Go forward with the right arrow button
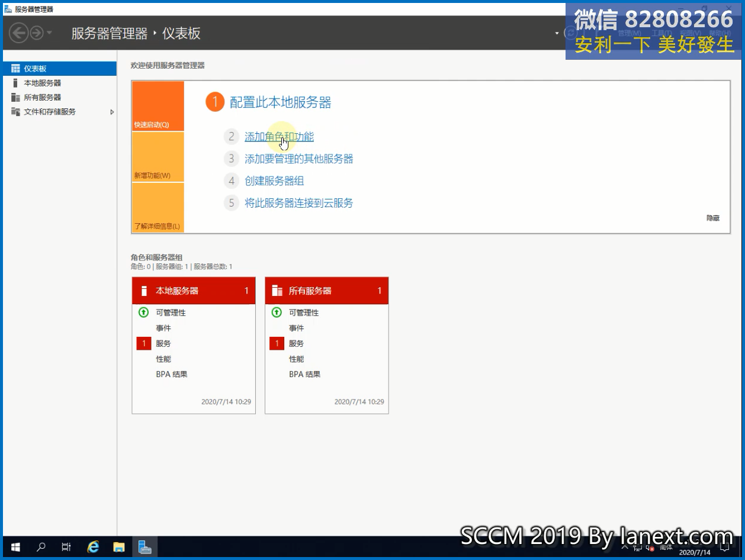745x560 pixels. [37, 33]
